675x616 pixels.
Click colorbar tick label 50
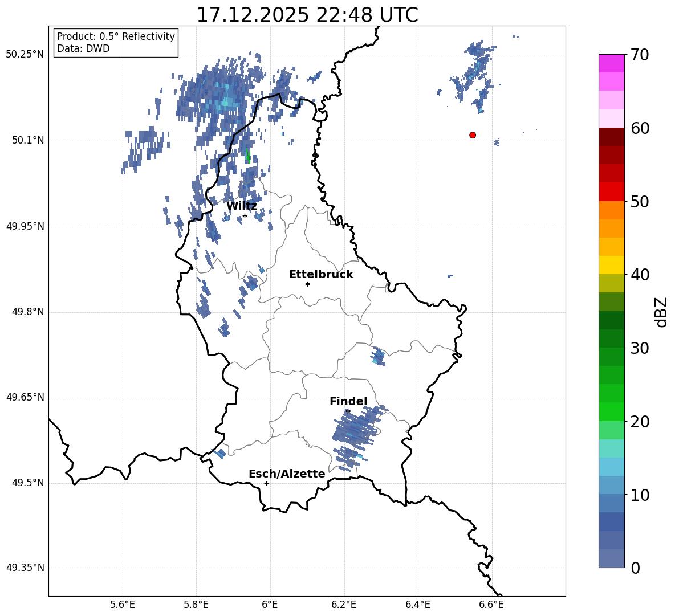click(640, 201)
